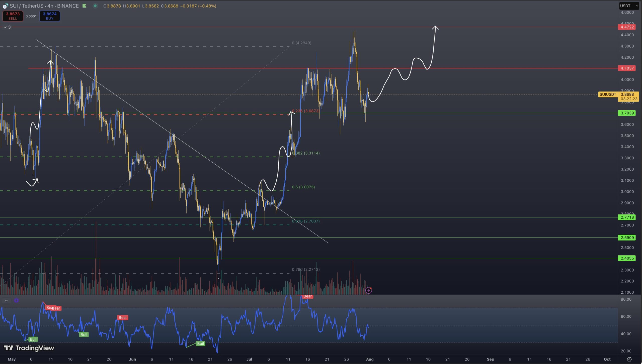Click the green market status dot in the legend
Viewport: 642px width, 364px height.
95,6
